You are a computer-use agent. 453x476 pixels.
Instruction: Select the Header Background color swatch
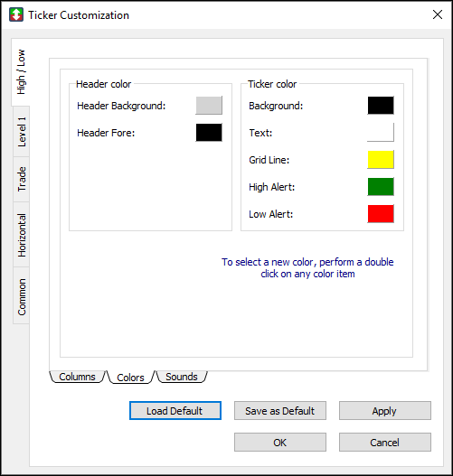point(209,106)
